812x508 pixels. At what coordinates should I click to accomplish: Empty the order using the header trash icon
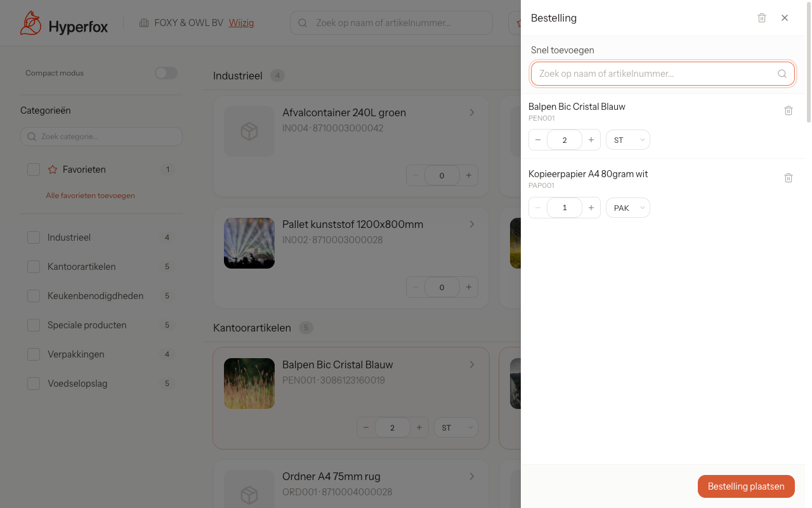pos(762,18)
